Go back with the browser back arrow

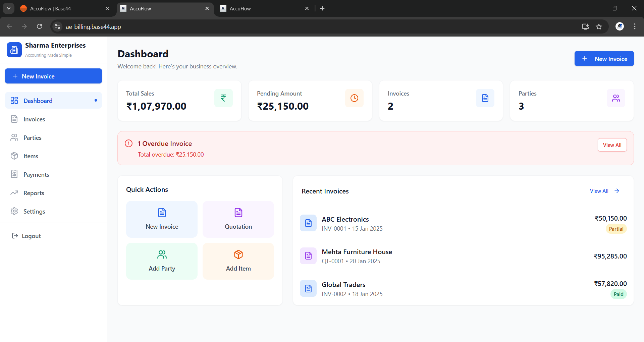pyautogui.click(x=9, y=26)
